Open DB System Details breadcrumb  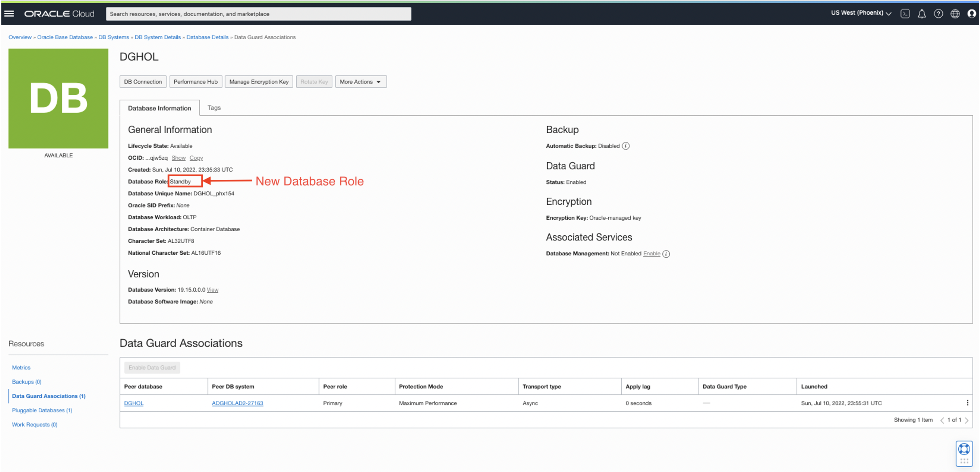coord(157,37)
